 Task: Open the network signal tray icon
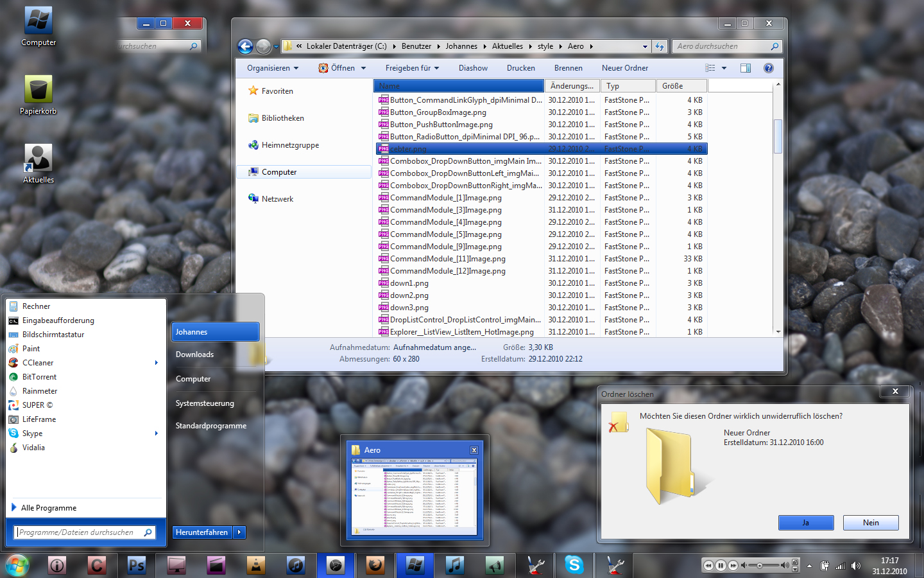click(x=840, y=566)
